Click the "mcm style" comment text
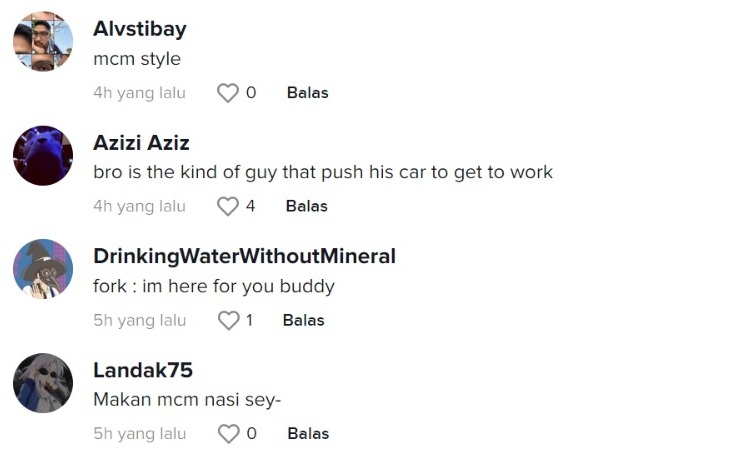 pyautogui.click(x=136, y=59)
